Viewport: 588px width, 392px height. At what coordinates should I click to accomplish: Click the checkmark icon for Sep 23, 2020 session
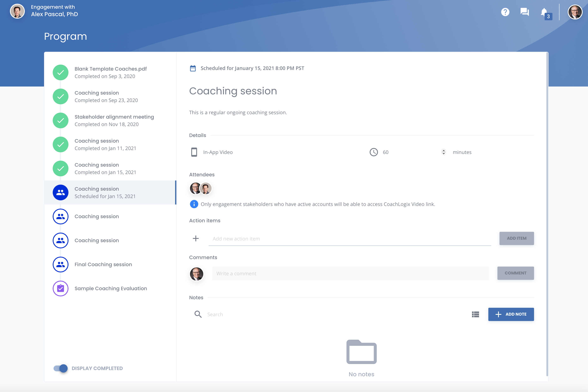point(60,96)
